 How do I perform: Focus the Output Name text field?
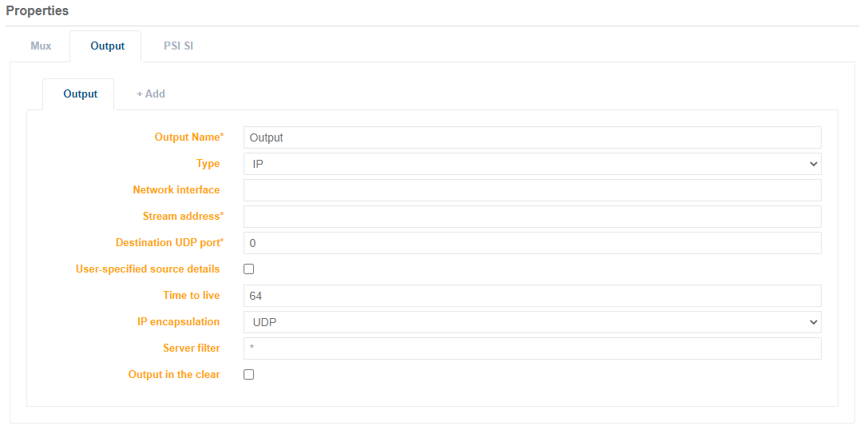[x=532, y=137]
